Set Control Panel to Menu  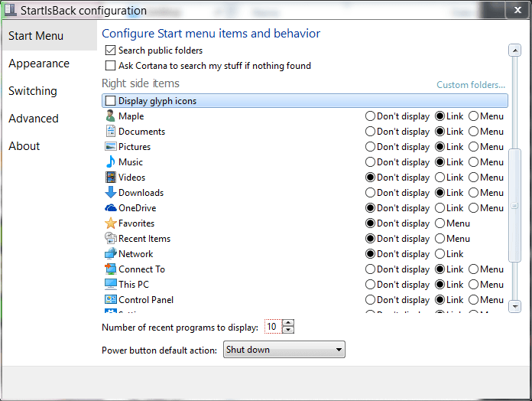pyautogui.click(x=474, y=299)
